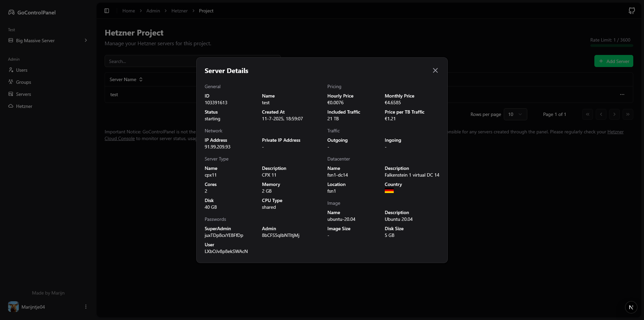Click CPU type value shared
The width and height of the screenshot is (644, 320).
click(269, 207)
